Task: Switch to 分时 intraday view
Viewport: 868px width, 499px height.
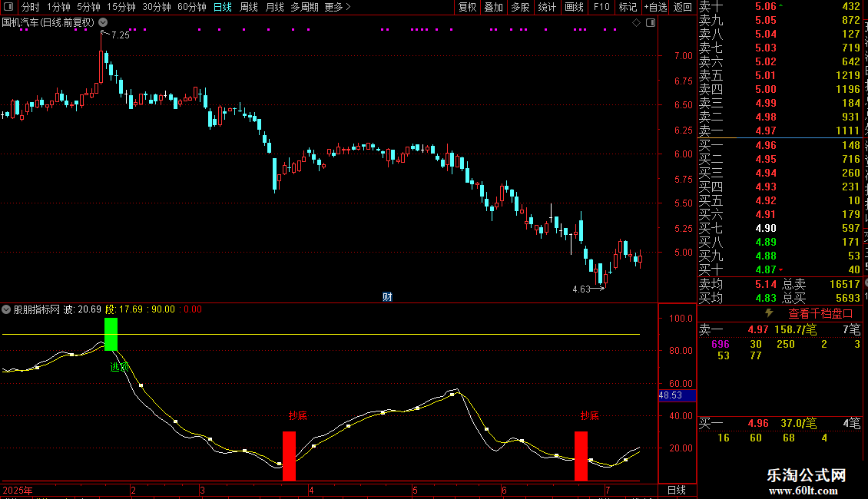Action: (x=31, y=7)
